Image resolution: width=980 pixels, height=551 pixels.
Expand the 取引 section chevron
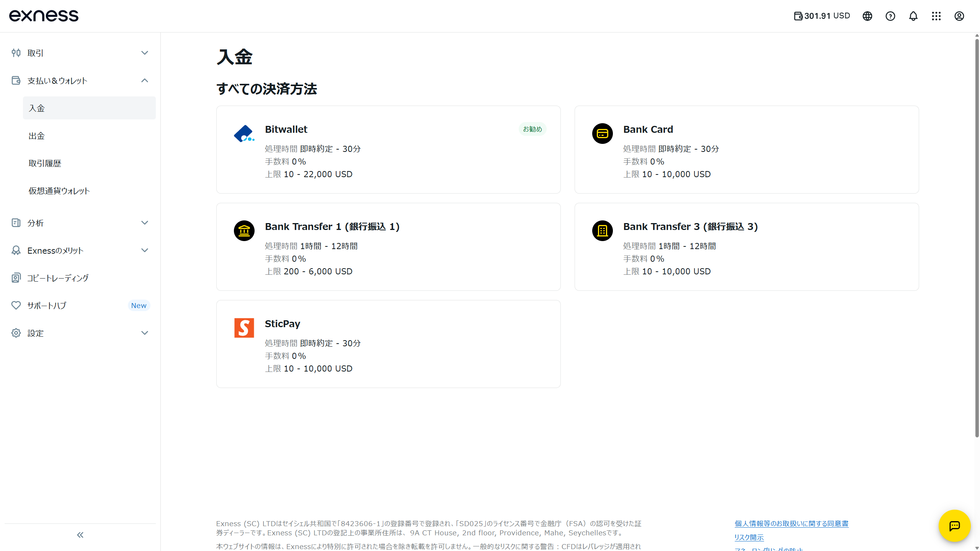click(145, 53)
